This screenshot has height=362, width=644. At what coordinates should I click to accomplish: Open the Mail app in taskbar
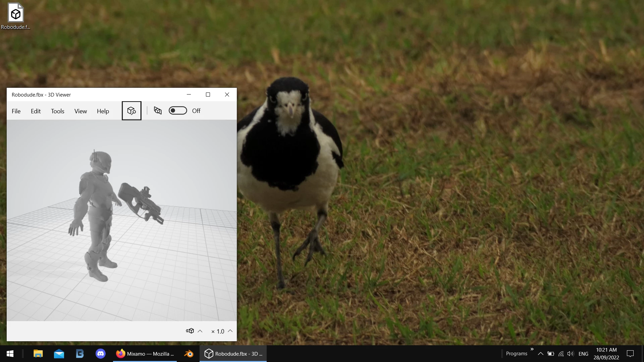tap(59, 354)
